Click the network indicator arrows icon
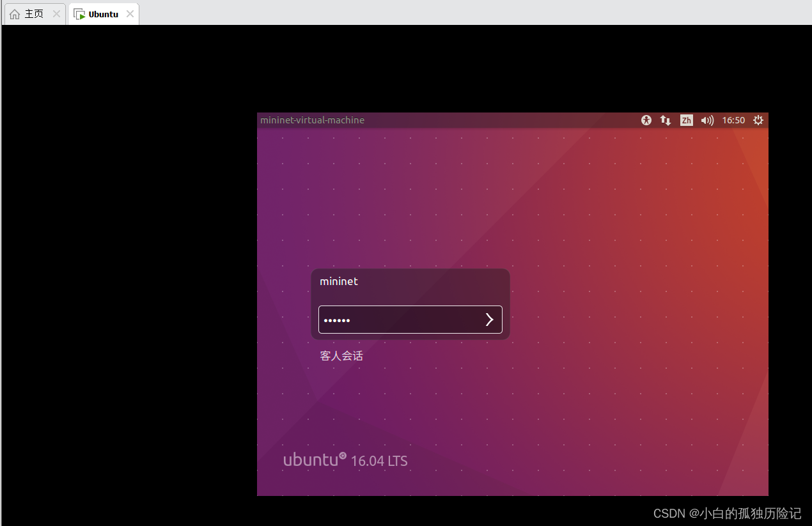The image size is (812, 526). pyautogui.click(x=665, y=120)
